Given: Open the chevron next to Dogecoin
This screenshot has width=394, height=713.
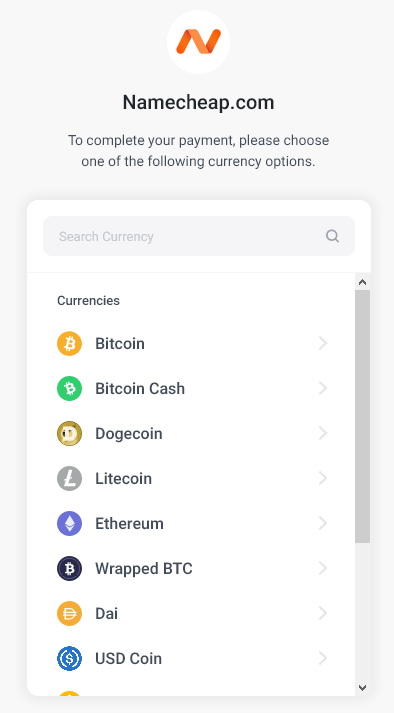Looking at the screenshot, I should point(323,433).
